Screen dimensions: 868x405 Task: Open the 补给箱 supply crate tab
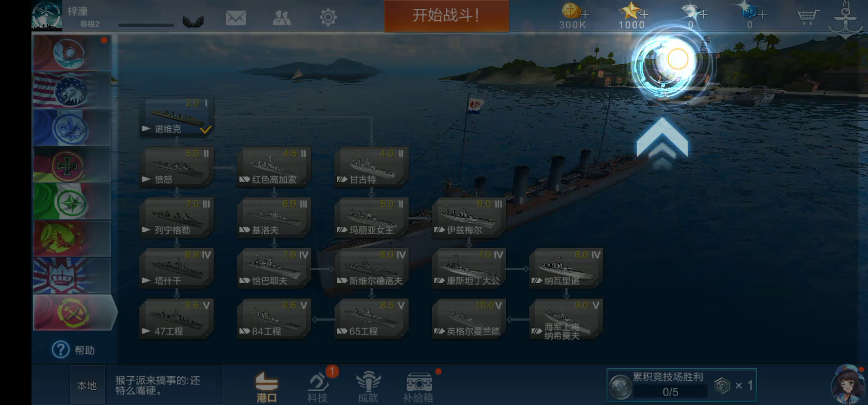[419, 387]
